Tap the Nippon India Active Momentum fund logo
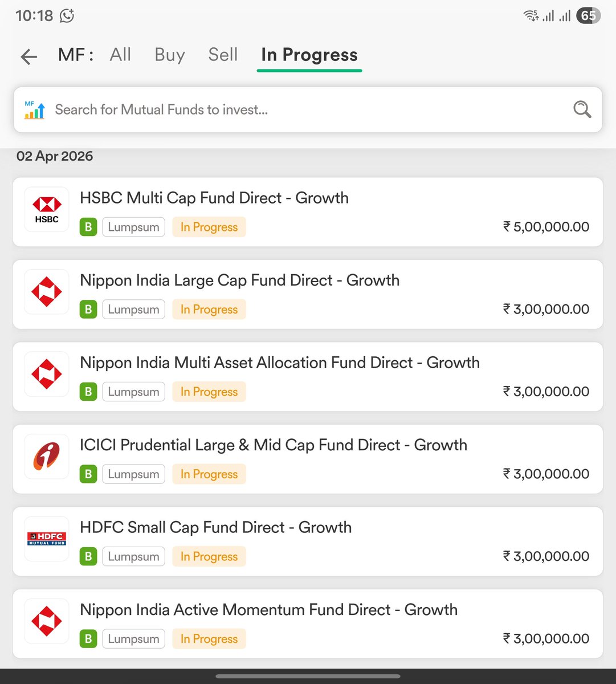This screenshot has height=684, width=616. tap(47, 621)
